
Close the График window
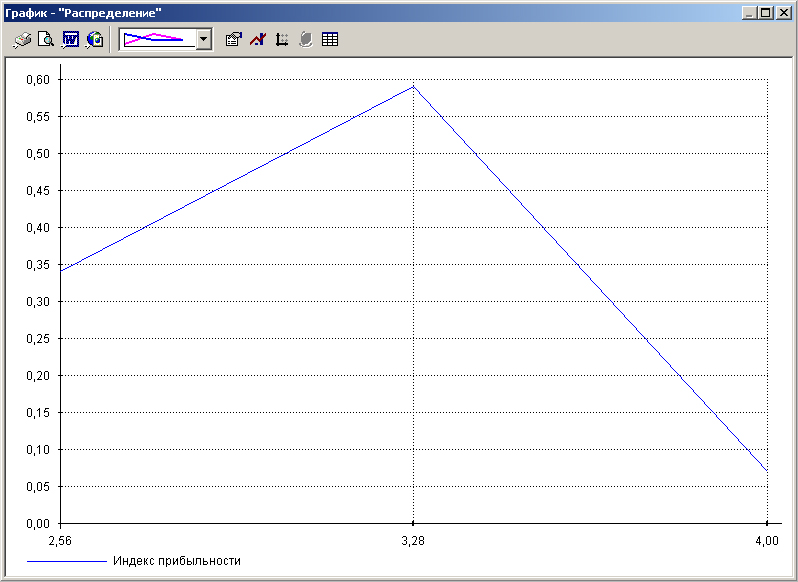[784, 13]
